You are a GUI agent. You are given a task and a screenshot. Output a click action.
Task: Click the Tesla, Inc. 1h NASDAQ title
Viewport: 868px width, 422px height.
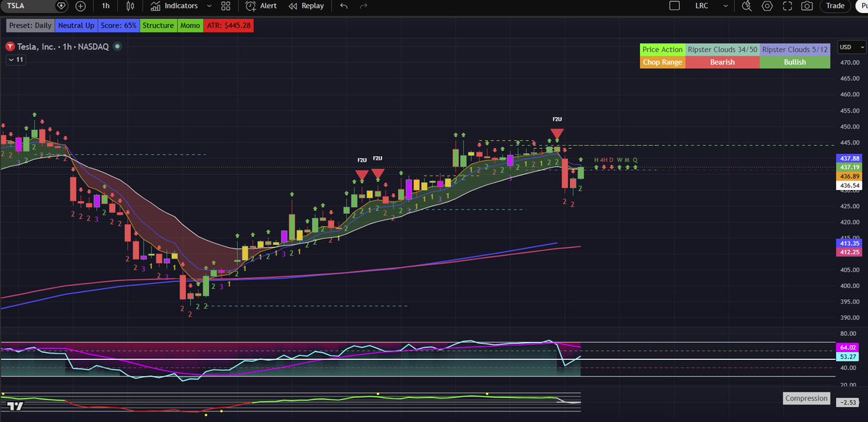pyautogui.click(x=63, y=46)
